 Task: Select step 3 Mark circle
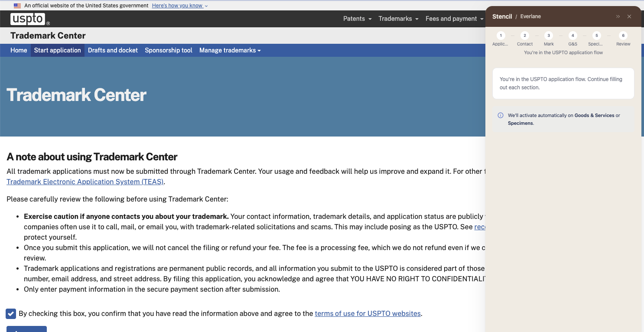(x=549, y=36)
